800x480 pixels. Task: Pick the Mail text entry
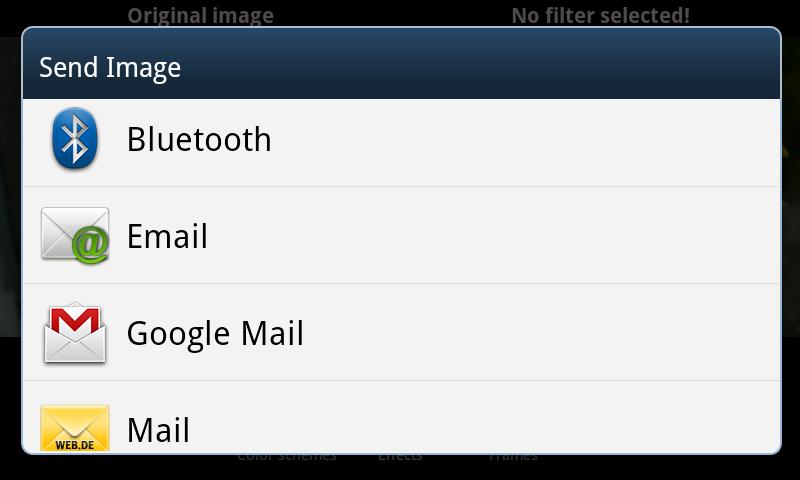coord(158,430)
